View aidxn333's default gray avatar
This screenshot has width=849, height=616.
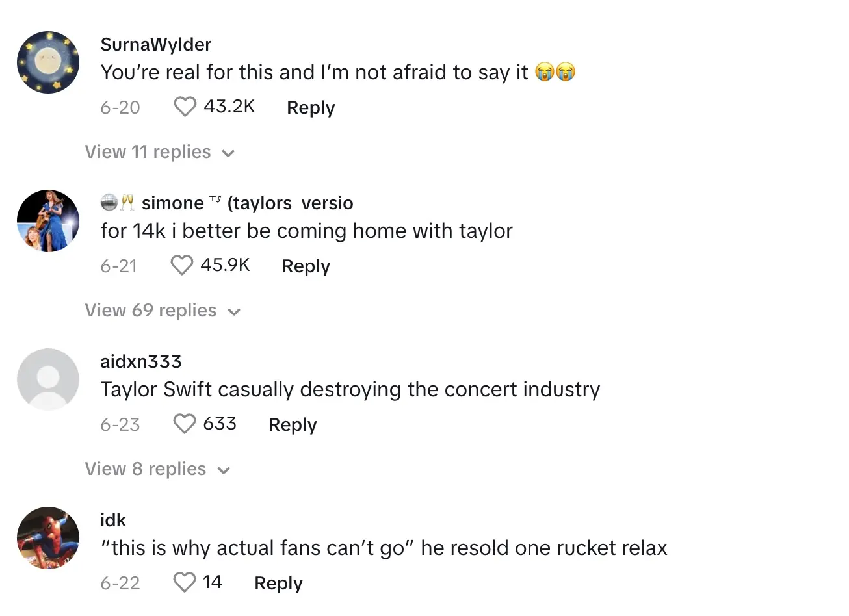coord(48,379)
